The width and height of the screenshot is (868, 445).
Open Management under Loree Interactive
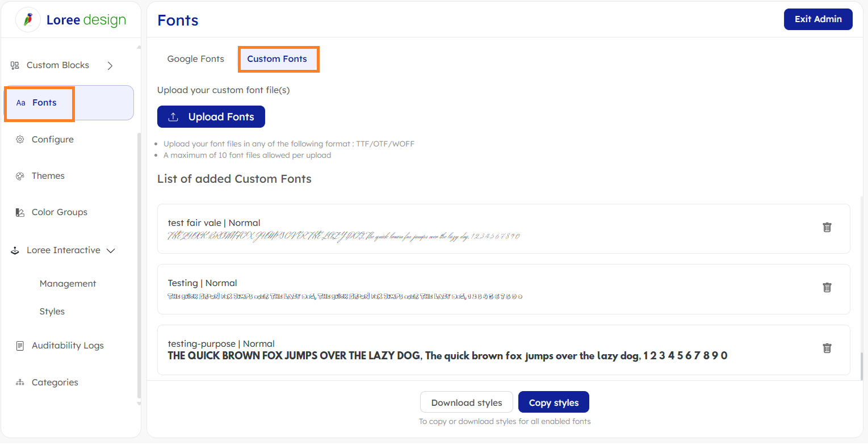(68, 284)
